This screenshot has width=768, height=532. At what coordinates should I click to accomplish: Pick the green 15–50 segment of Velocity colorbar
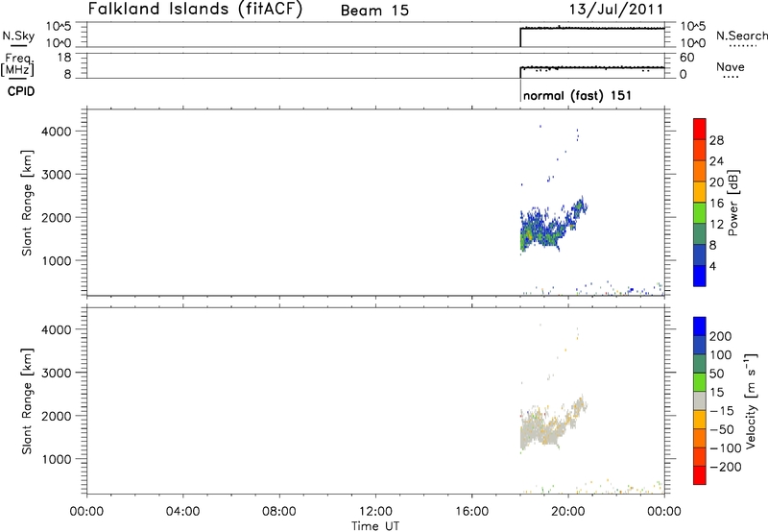coord(700,382)
